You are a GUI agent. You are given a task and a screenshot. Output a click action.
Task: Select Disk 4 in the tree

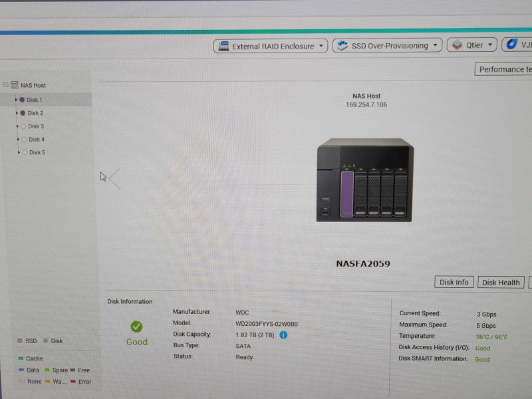[37, 140]
